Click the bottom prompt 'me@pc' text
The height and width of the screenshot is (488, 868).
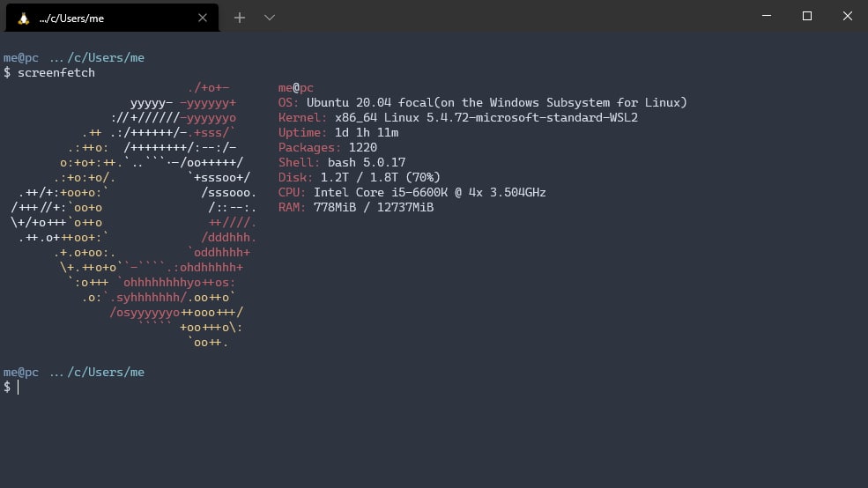tap(21, 372)
